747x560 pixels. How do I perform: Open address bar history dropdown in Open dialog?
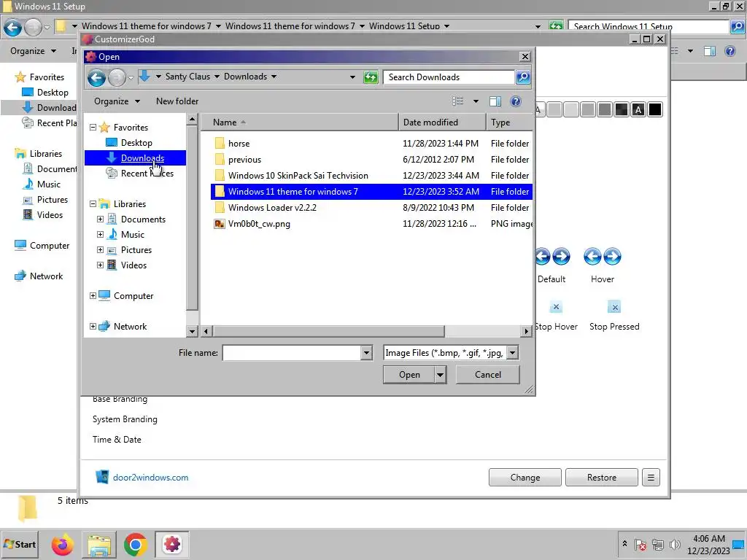352,77
